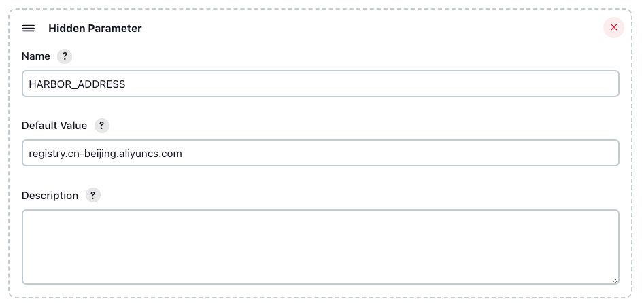Delete this parameter using the pink circle button

[613, 27]
